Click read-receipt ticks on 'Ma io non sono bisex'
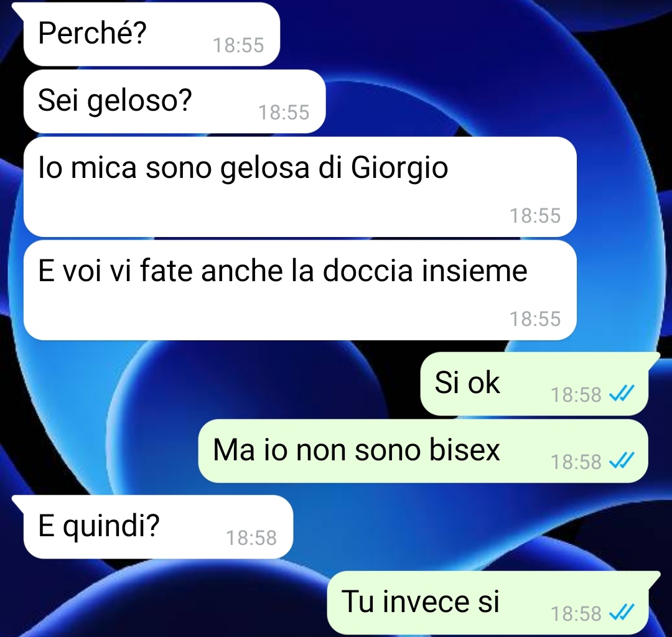This screenshot has height=637, width=672. pyautogui.click(x=622, y=460)
